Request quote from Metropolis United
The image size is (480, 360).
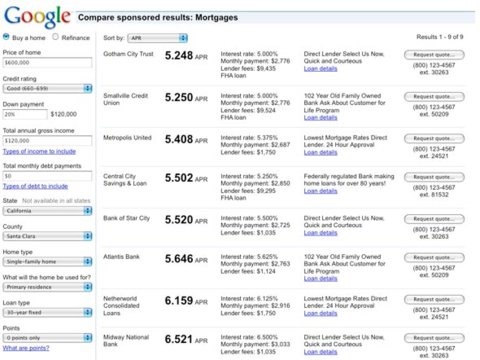point(434,138)
